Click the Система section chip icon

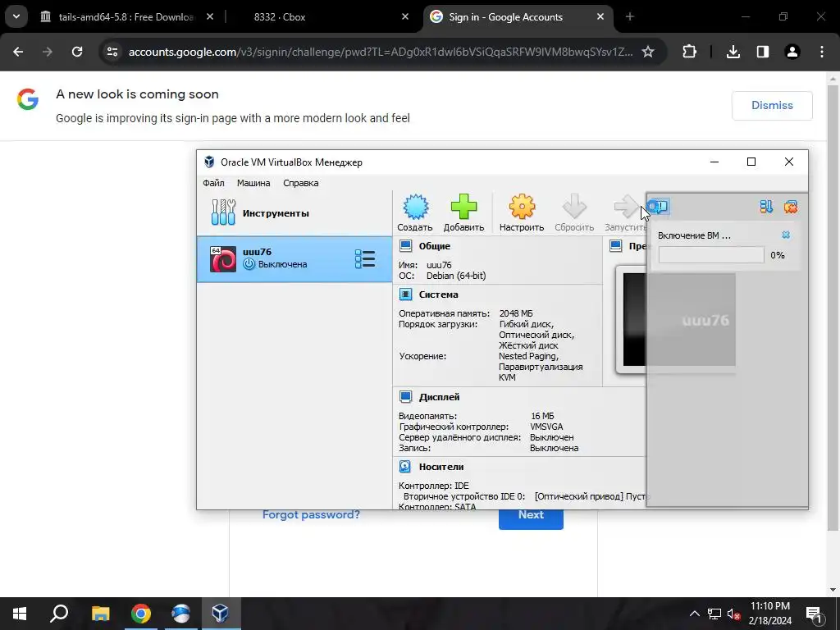[x=405, y=294]
